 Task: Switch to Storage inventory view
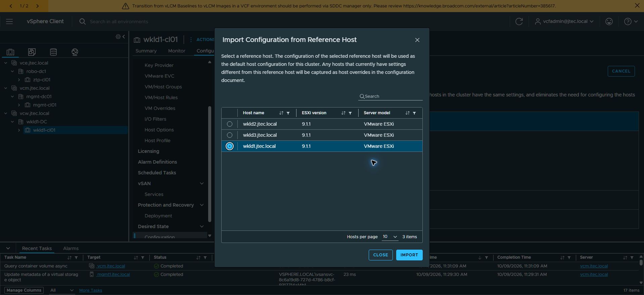tap(53, 52)
